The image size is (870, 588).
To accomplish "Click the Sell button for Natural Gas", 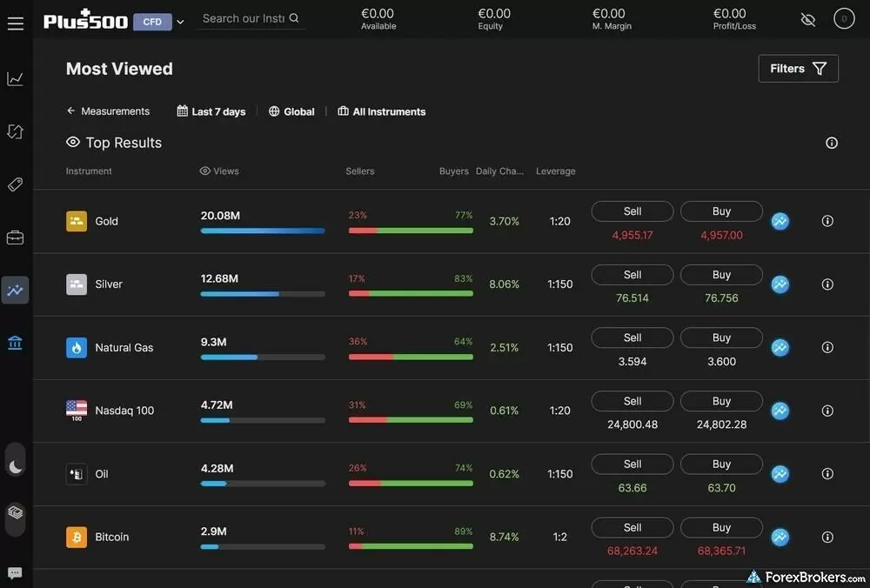I will 632,337.
